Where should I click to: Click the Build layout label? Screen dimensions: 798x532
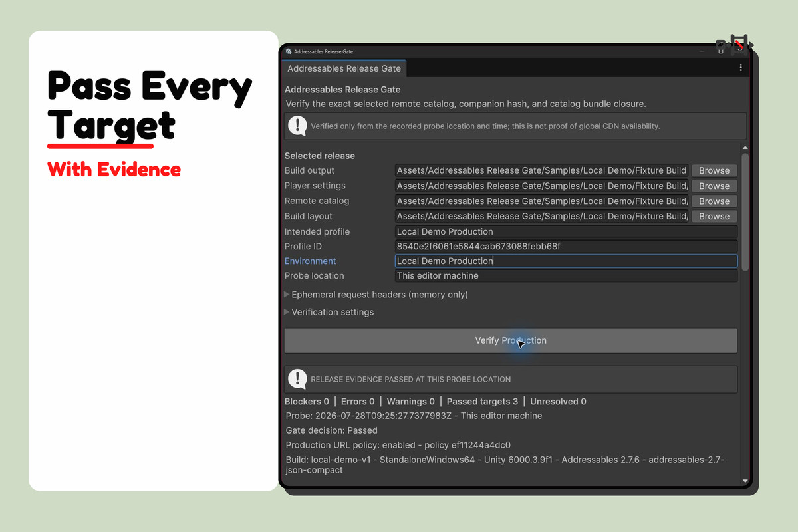(309, 216)
